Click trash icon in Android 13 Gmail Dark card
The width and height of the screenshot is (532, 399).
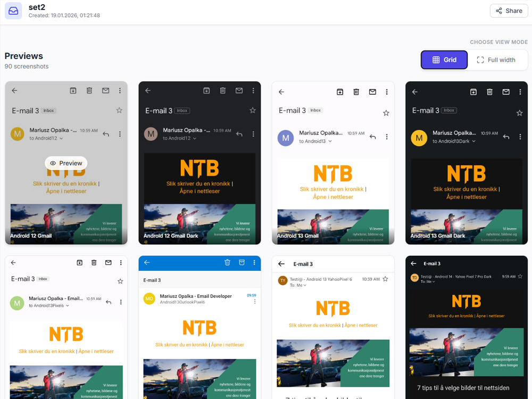click(489, 92)
